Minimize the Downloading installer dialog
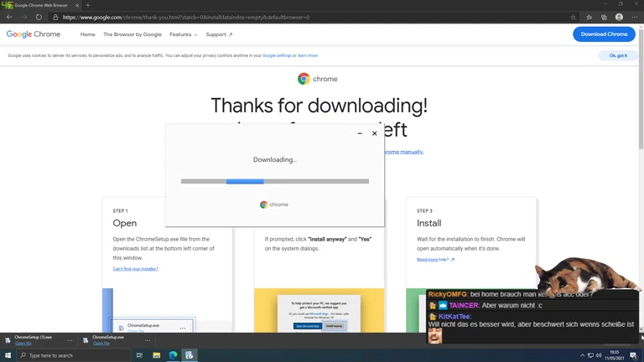The width and height of the screenshot is (644, 362). pyautogui.click(x=360, y=133)
